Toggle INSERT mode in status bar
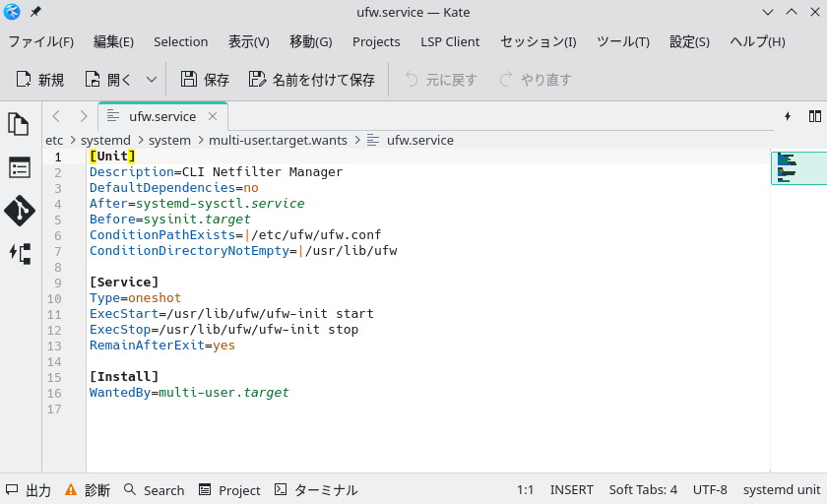827x504 pixels. tap(571, 489)
